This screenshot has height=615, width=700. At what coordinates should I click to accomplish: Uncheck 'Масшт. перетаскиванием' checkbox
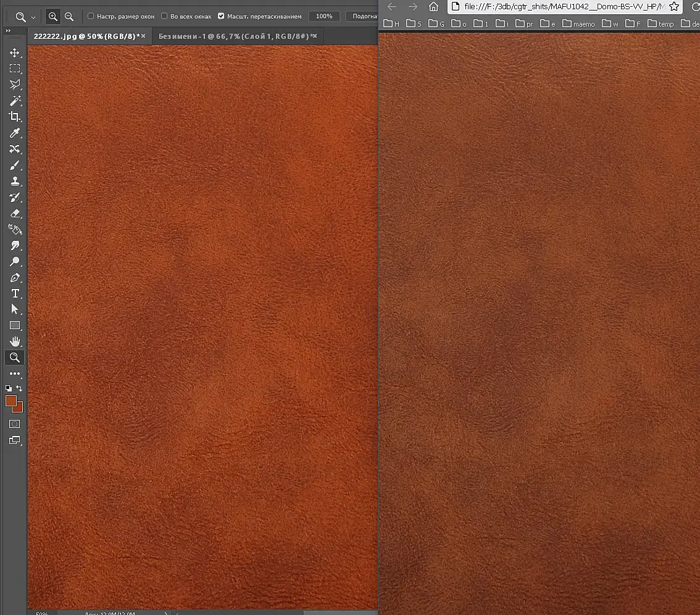point(221,16)
